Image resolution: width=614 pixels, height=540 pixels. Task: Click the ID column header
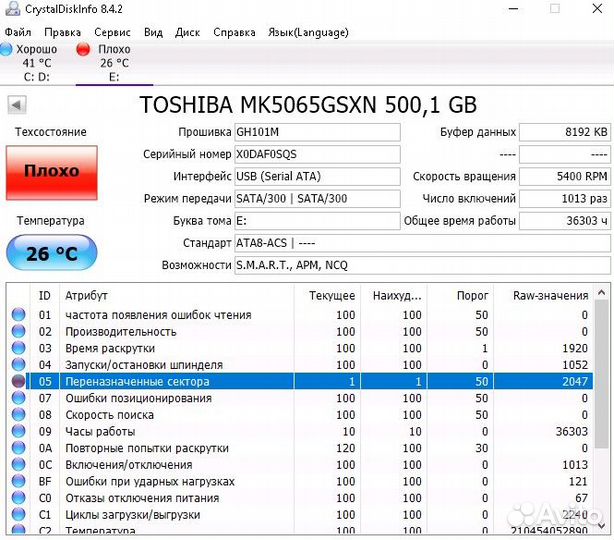click(45, 296)
